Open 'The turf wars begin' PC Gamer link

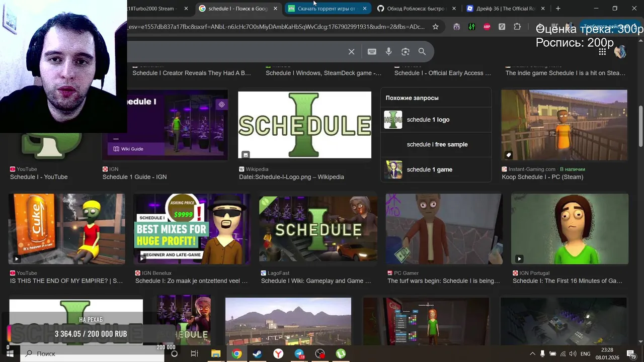tap(444, 281)
